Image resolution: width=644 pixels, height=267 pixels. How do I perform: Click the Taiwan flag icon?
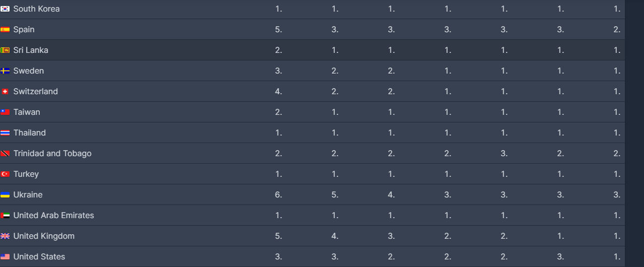pyautogui.click(x=5, y=112)
